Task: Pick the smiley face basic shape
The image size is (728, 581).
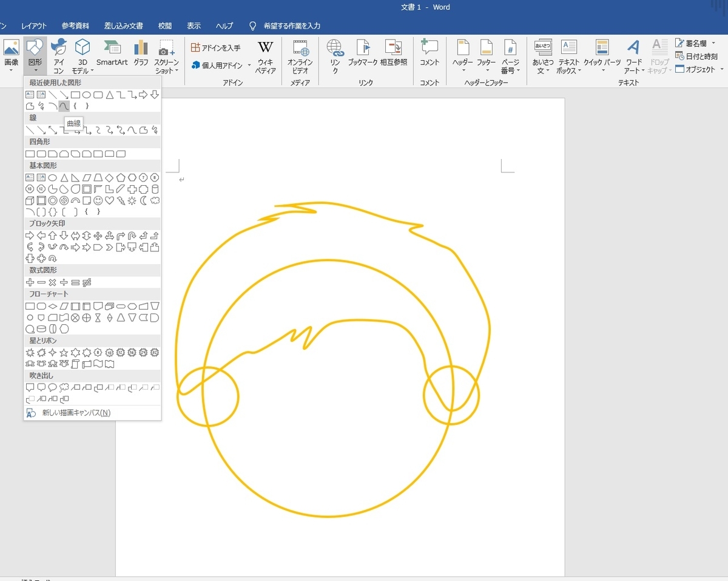Action: coord(98,200)
